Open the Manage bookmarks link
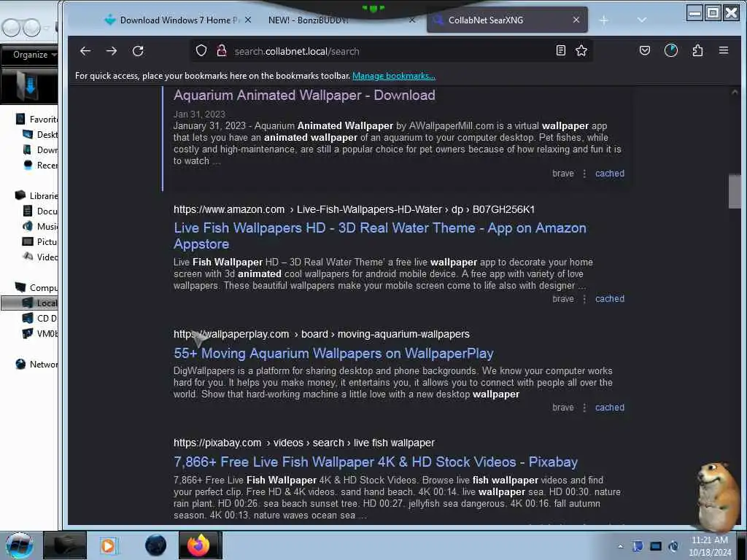Image resolution: width=747 pixels, height=560 pixels. click(393, 76)
